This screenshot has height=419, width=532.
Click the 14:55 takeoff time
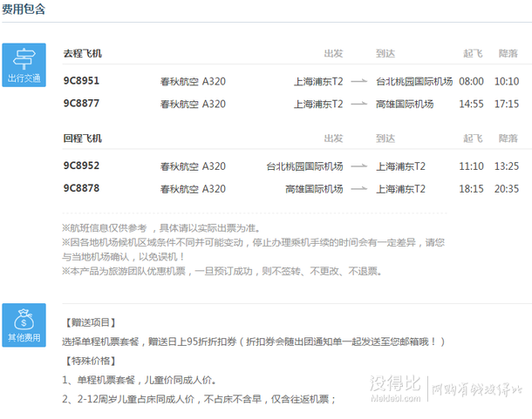[471, 104]
